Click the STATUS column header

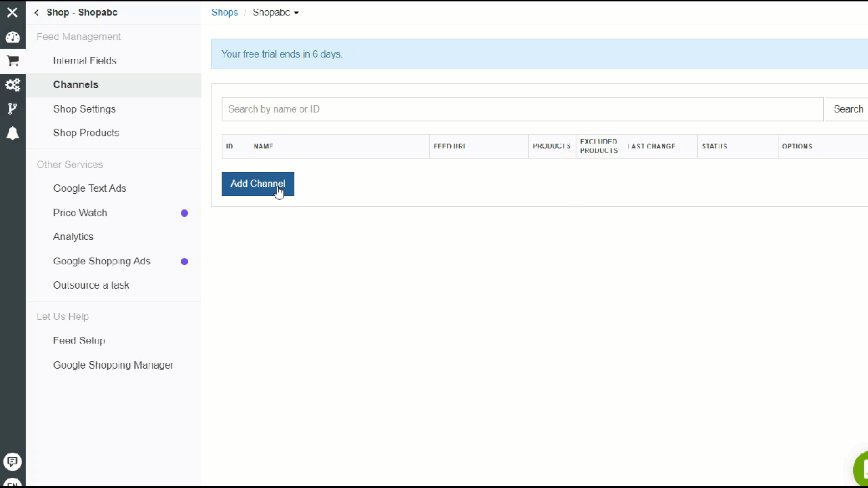[715, 146]
